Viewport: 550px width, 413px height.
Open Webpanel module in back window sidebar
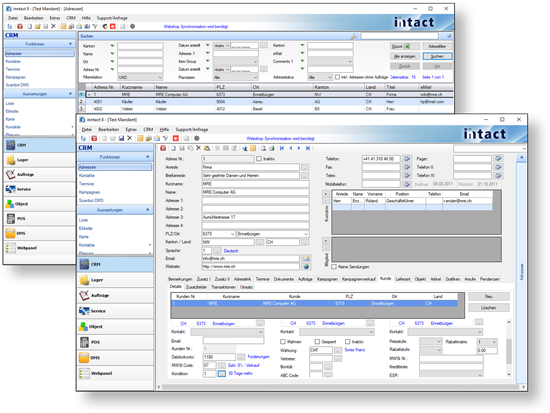pos(39,248)
